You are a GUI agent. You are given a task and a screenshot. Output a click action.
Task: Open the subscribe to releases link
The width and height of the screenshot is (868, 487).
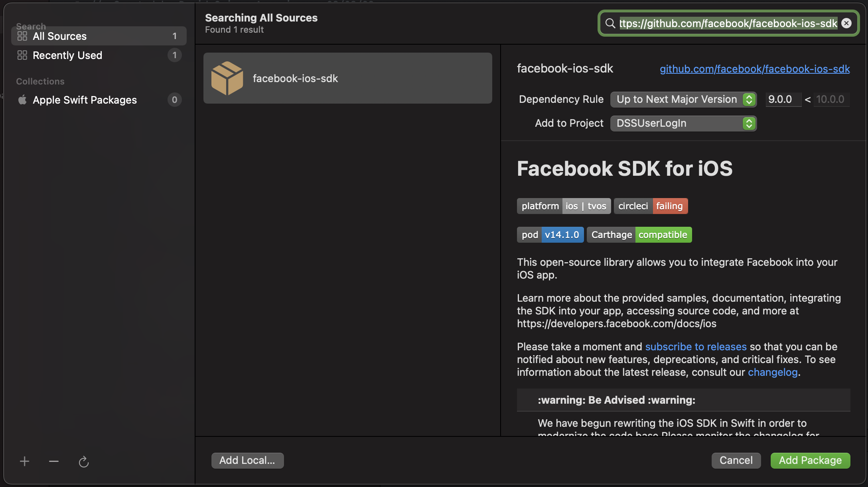click(x=696, y=347)
